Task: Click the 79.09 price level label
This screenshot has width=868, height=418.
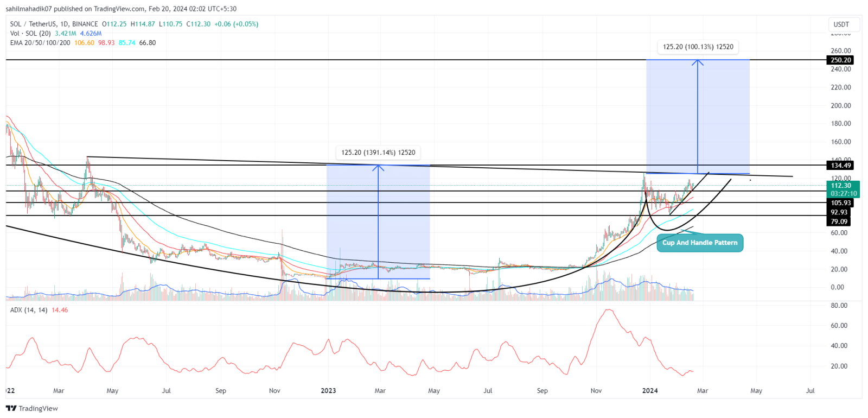Action: click(x=839, y=221)
